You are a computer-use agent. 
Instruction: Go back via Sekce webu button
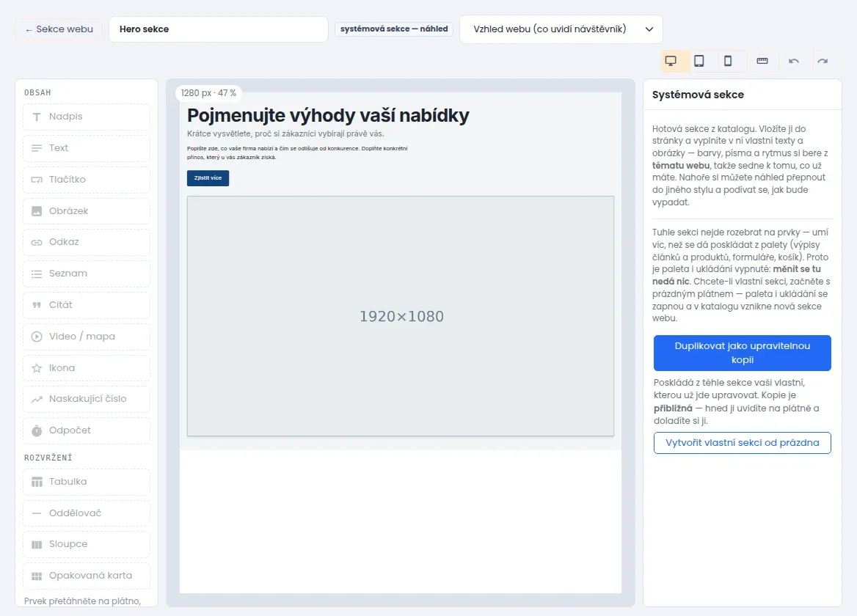[59, 29]
